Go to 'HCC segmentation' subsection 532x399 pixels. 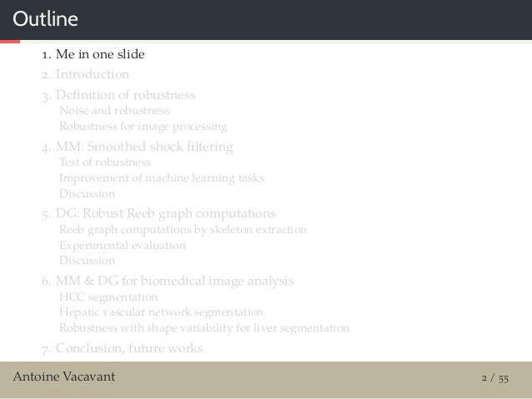[x=108, y=297]
